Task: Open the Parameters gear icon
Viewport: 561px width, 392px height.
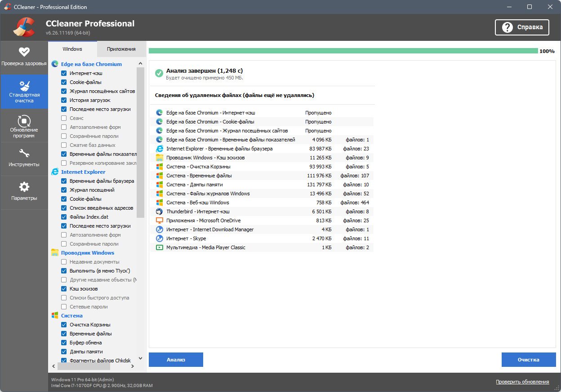Action: click(x=24, y=187)
